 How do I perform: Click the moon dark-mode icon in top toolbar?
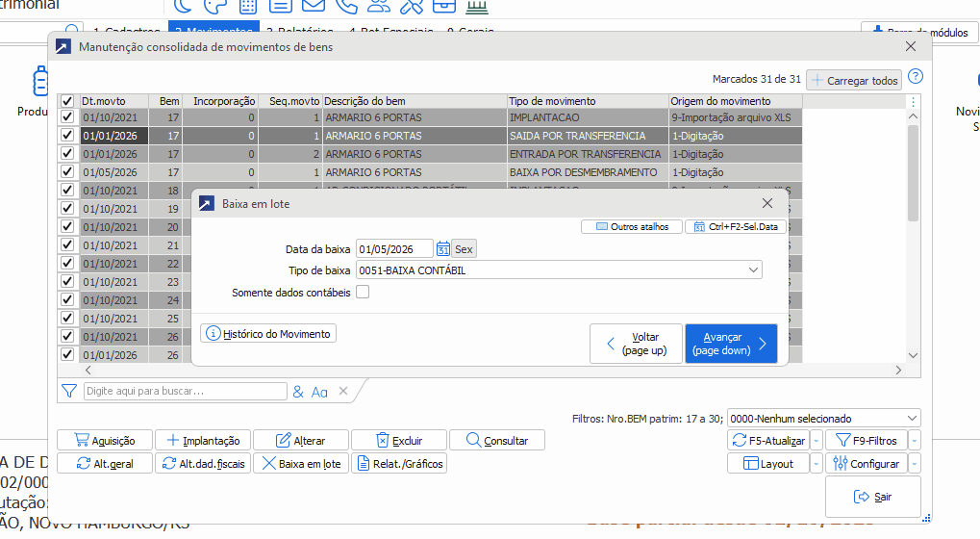tap(183, 6)
